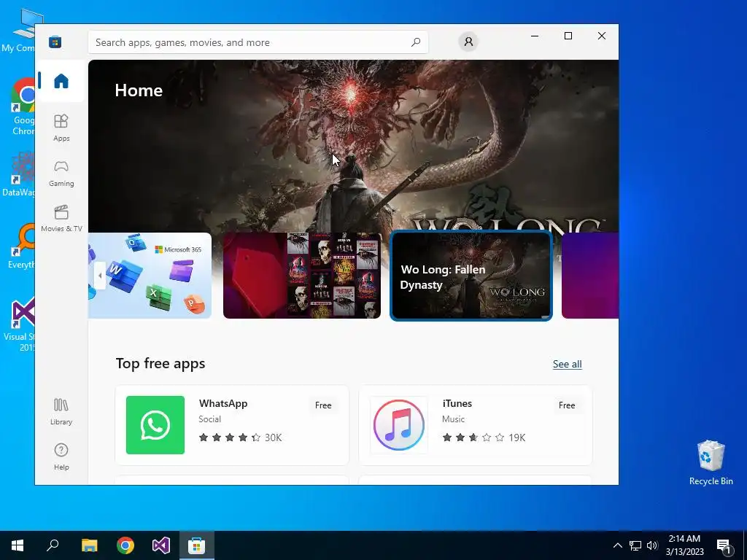747x560 pixels.
Task: Select the purple carousel card at right
Action: tap(590, 275)
